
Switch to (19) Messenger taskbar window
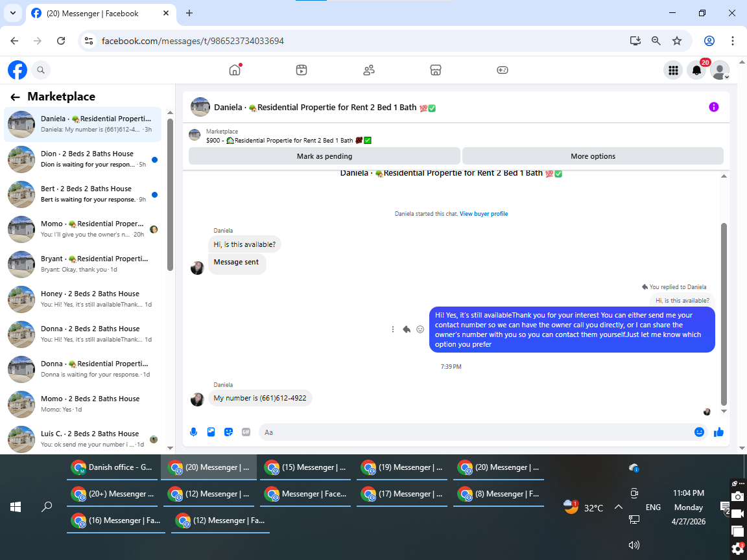coord(403,467)
